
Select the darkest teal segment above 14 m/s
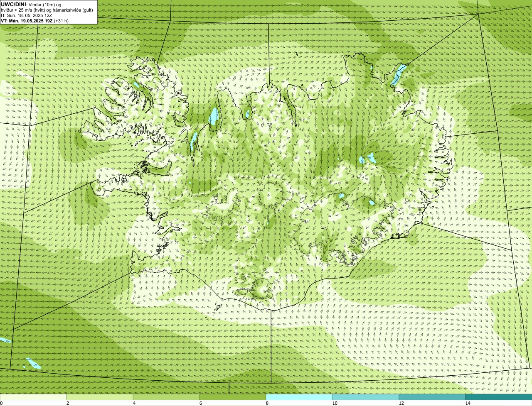pyautogui.click(x=499, y=397)
